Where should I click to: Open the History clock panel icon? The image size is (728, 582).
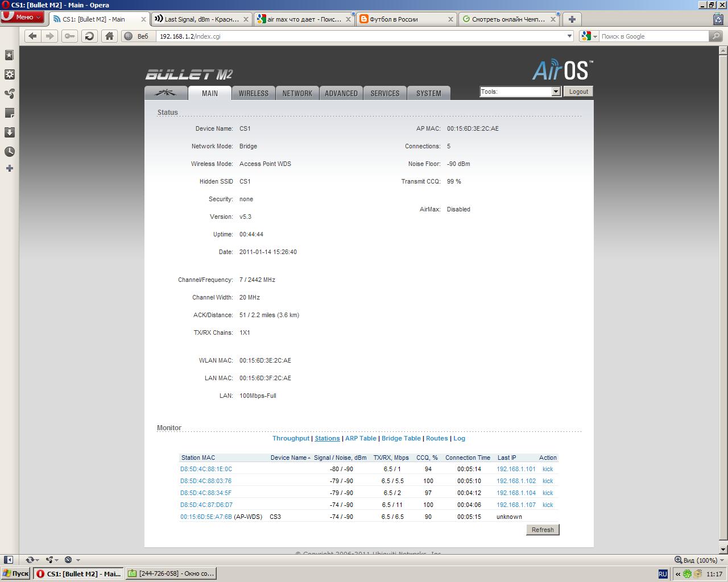tap(9, 152)
